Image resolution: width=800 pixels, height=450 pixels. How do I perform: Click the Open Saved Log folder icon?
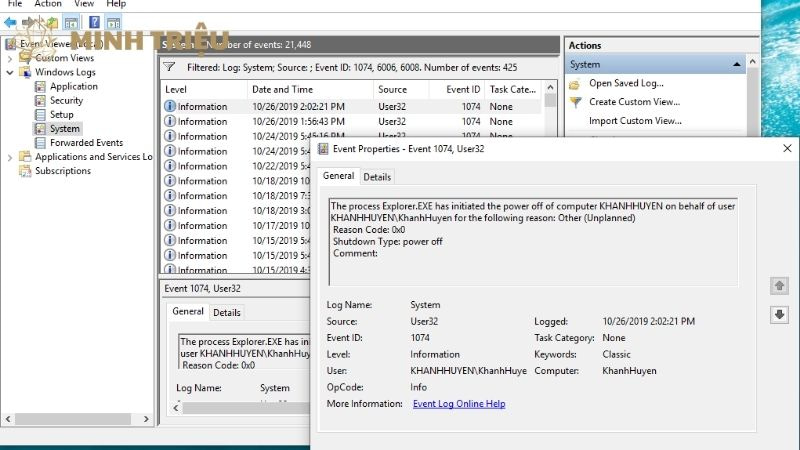point(574,83)
